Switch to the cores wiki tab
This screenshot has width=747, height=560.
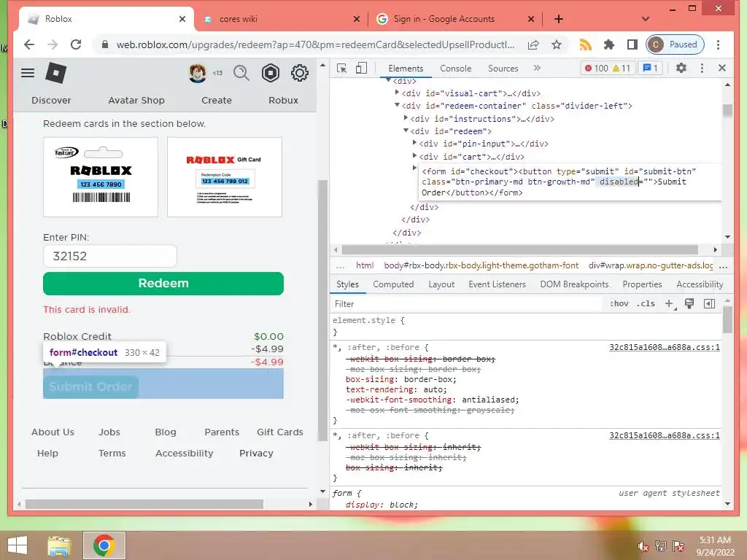(281, 19)
